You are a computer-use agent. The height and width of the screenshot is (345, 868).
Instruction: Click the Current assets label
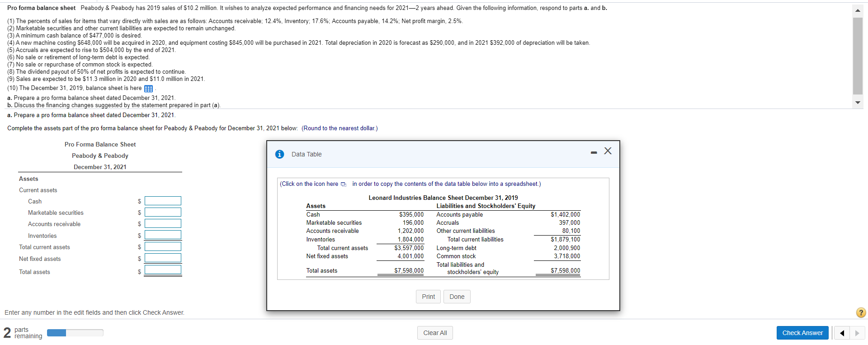(38, 190)
